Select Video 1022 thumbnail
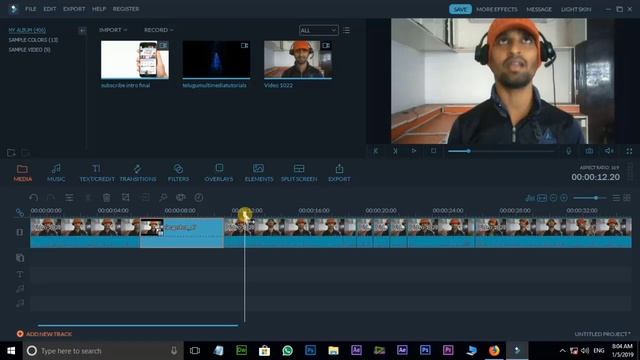 coord(298,60)
